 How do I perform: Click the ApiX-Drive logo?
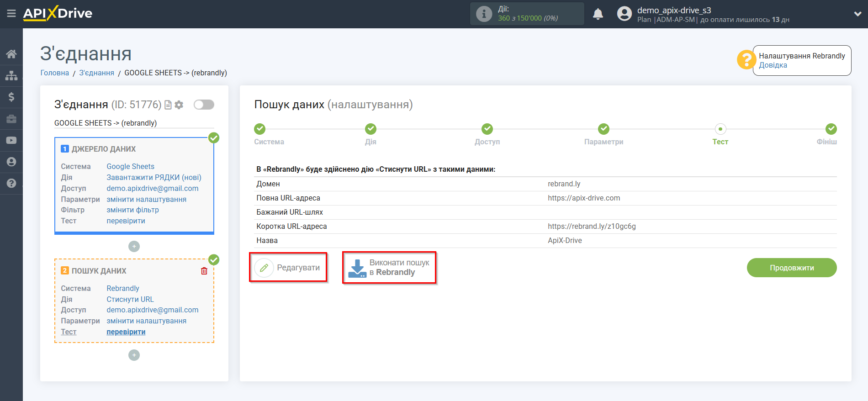(x=58, y=13)
